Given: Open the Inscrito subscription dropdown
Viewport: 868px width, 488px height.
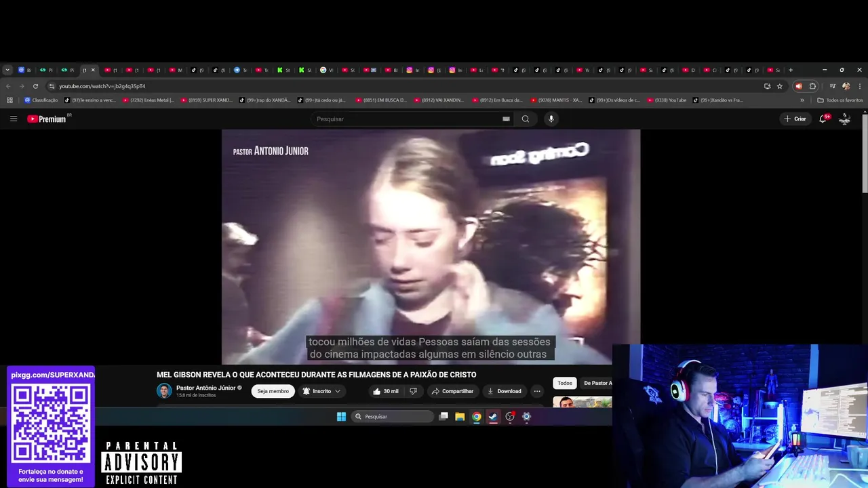Looking at the screenshot, I should (321, 391).
